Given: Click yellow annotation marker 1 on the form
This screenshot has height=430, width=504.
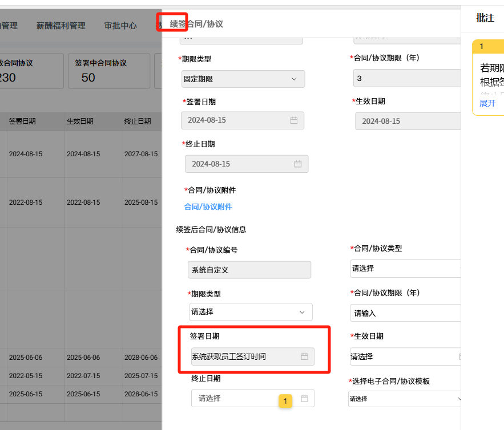Looking at the screenshot, I should 285,401.
